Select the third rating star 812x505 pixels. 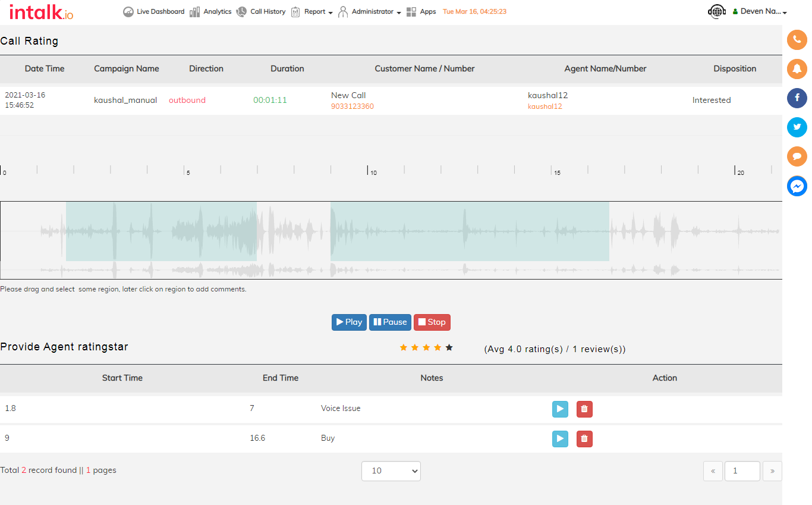[x=426, y=347]
